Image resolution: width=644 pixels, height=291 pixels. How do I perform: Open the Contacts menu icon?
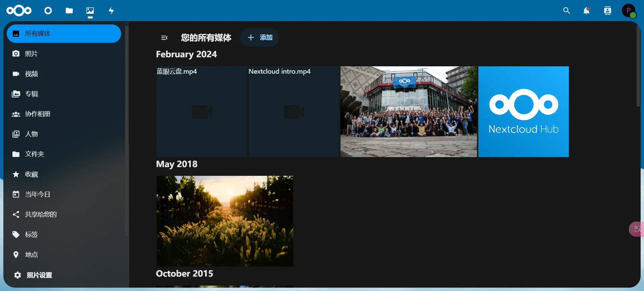pos(607,11)
